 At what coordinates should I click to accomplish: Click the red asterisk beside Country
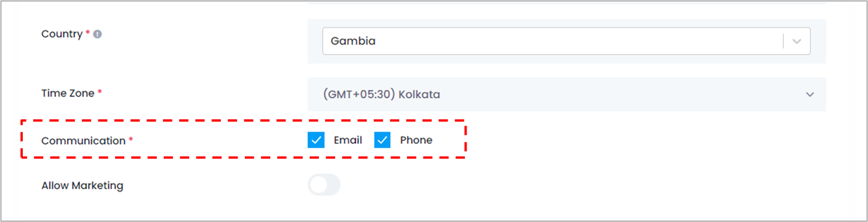tap(88, 33)
